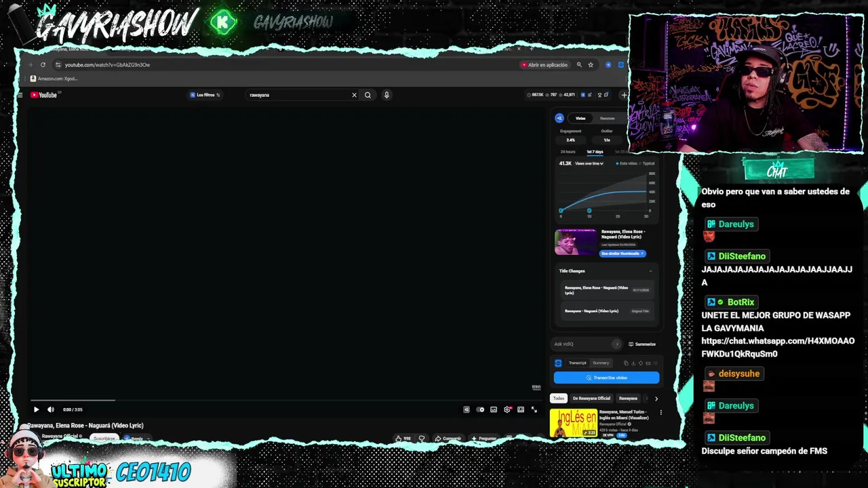868x488 pixels.
Task: Open the YouTube hamburger guide menu
Action: [x=20, y=95]
